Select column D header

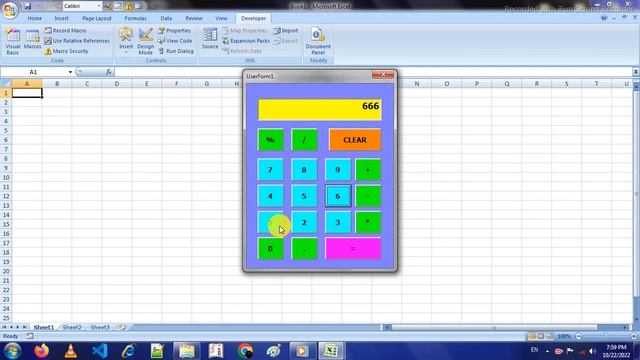point(117,84)
